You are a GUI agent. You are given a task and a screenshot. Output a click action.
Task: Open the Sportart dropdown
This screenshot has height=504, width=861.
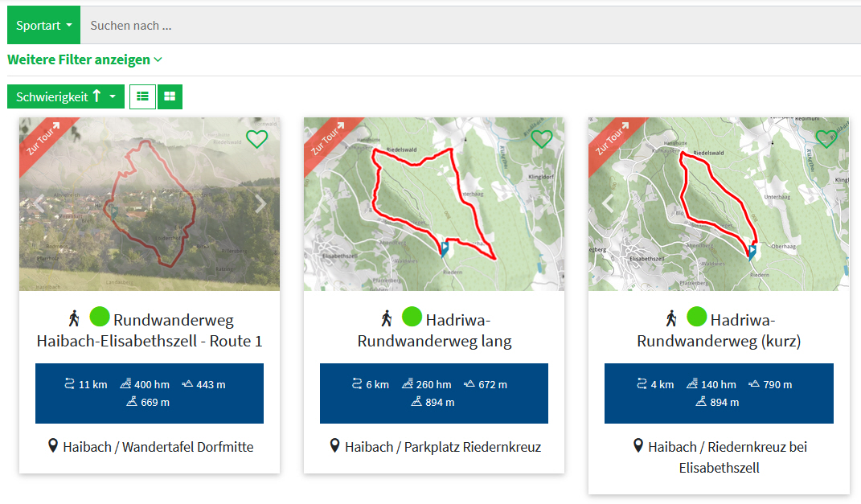pos(43,26)
